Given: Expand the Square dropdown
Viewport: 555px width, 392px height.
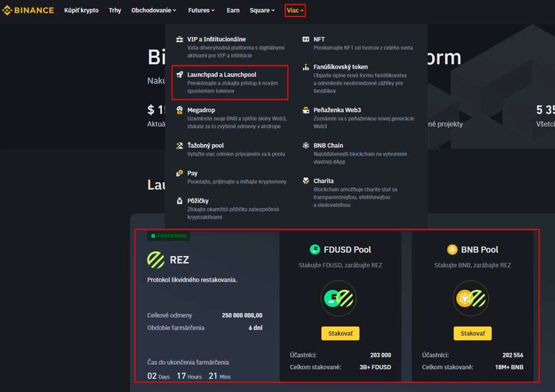Looking at the screenshot, I should pyautogui.click(x=262, y=10).
